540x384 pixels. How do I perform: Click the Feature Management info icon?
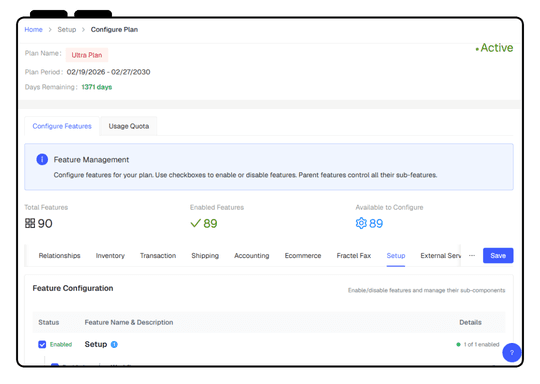[42, 159]
